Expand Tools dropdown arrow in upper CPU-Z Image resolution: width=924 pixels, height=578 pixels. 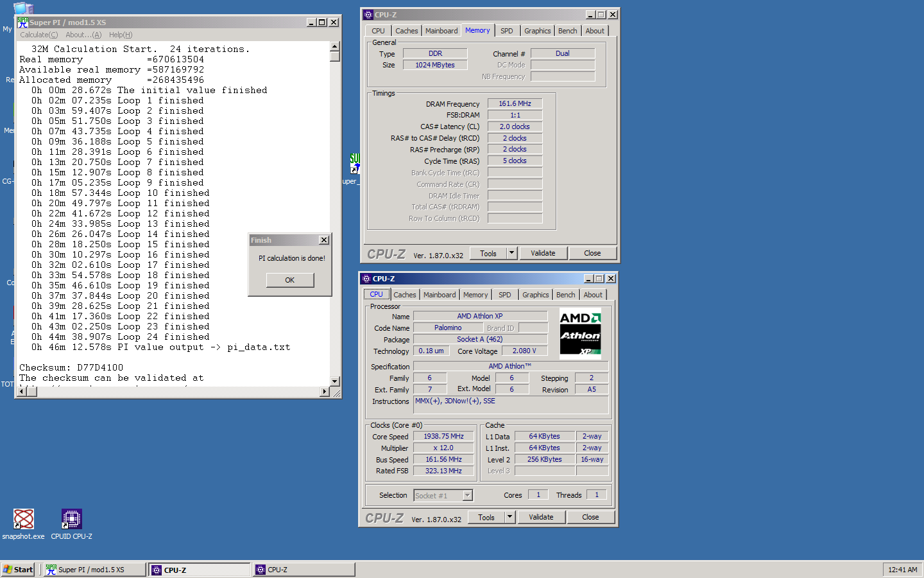[512, 253]
